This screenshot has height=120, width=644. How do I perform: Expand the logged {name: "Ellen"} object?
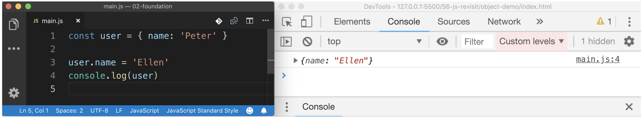pyautogui.click(x=295, y=61)
